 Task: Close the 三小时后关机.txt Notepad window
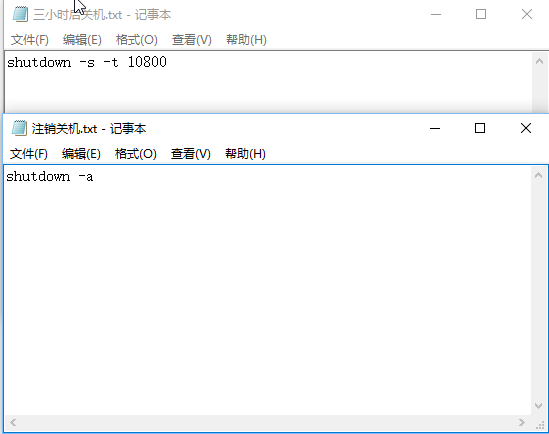pos(527,14)
